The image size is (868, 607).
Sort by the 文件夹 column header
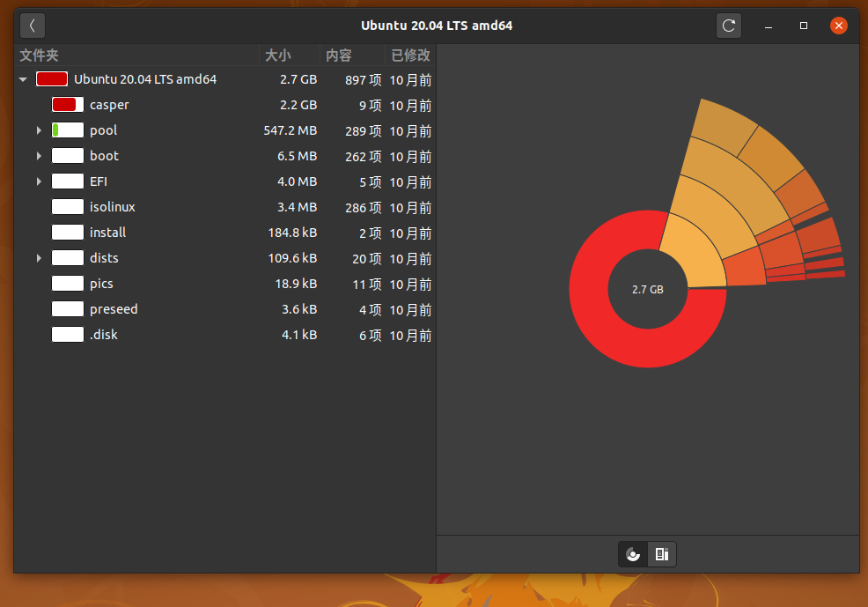[x=136, y=56]
